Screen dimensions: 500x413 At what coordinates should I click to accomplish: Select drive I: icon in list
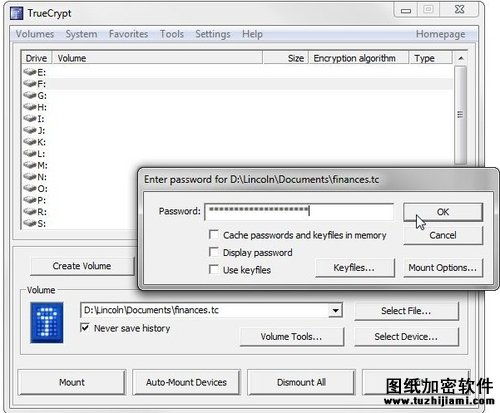tap(30, 119)
